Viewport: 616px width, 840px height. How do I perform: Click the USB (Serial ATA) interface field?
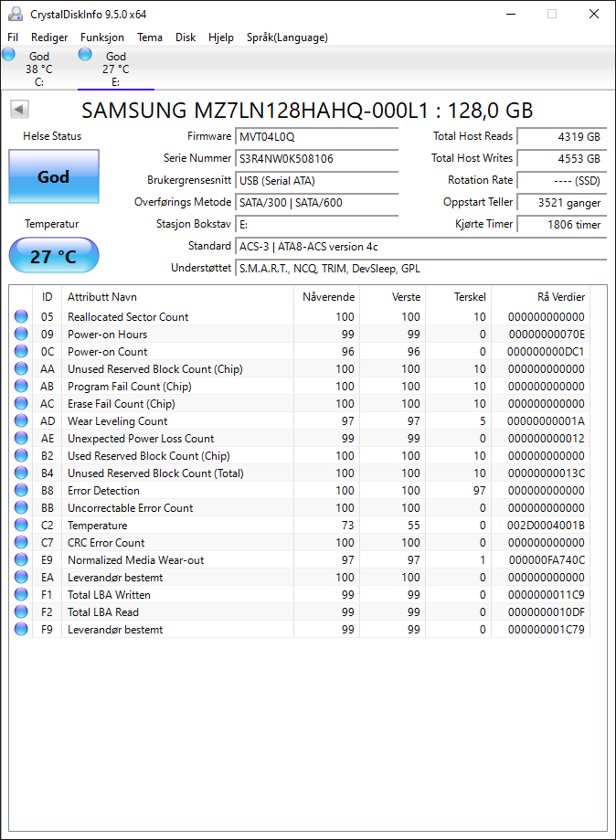coord(316,181)
